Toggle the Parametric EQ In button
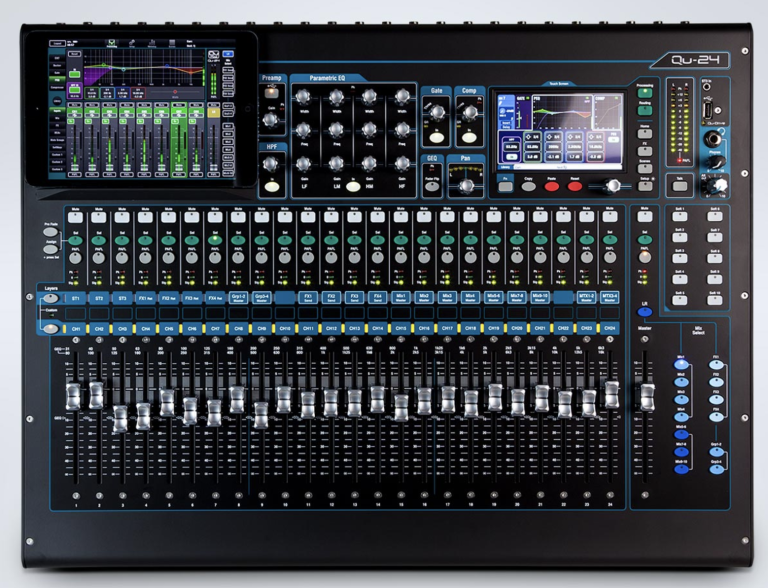Image resolution: width=768 pixels, height=588 pixels. pos(353,187)
